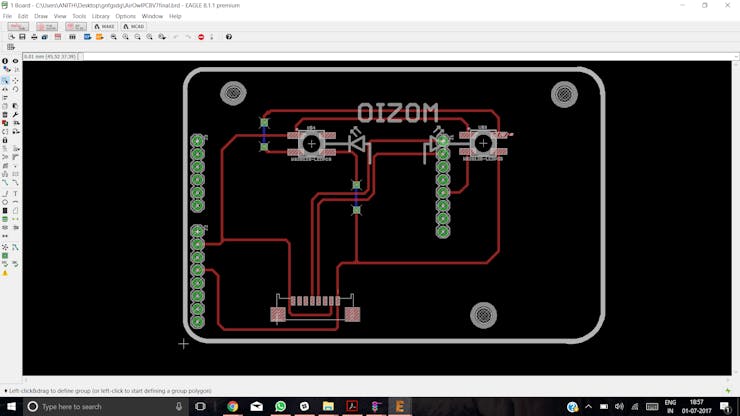This screenshot has width=740, height=416.
Task: Select the Group selection tool
Action: coord(5,81)
